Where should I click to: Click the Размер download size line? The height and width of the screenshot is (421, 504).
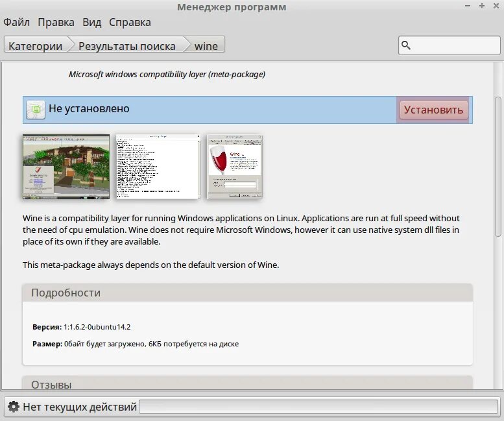pos(136,344)
